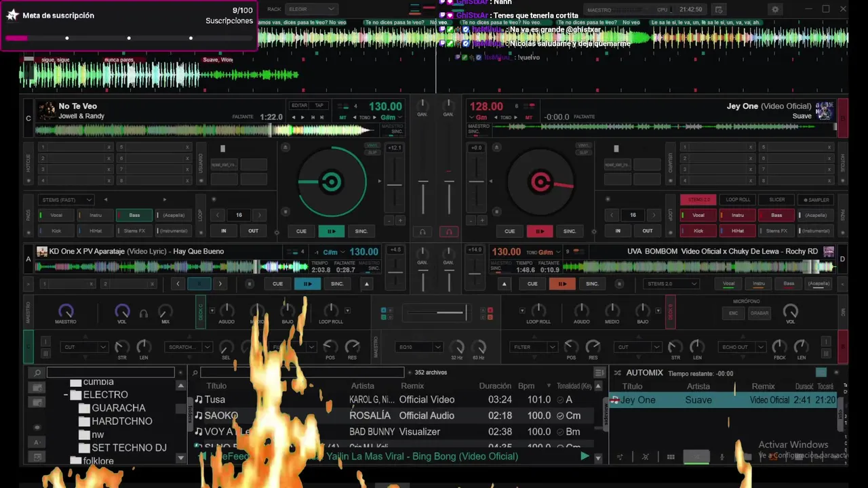Click GRABAR microphone record button
The width and height of the screenshot is (868, 488).
click(759, 313)
